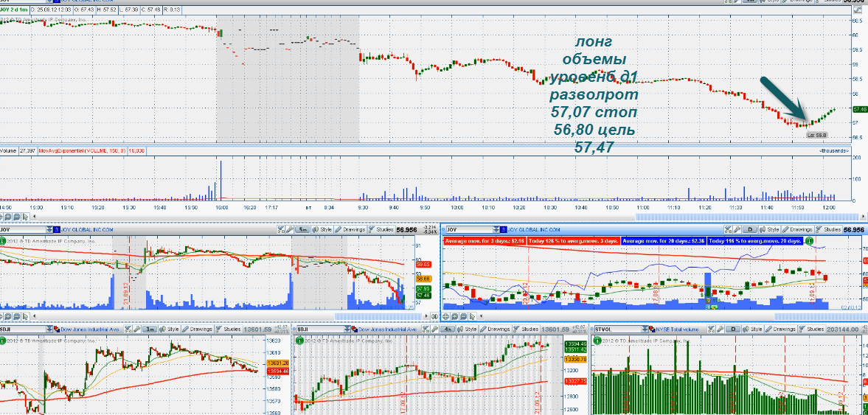The width and height of the screenshot is (868, 415).
Task: Click the $TVOL symbol input field
Action: 618,329
